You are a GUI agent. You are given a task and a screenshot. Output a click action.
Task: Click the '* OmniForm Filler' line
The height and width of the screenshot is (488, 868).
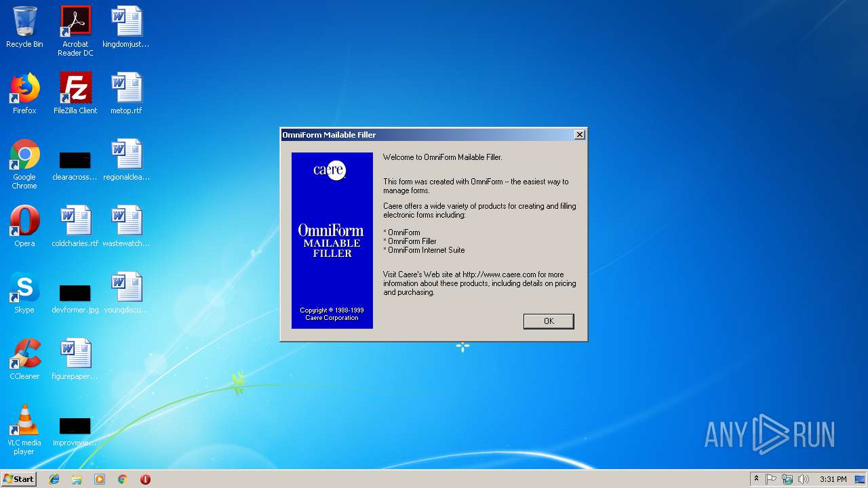click(410, 241)
